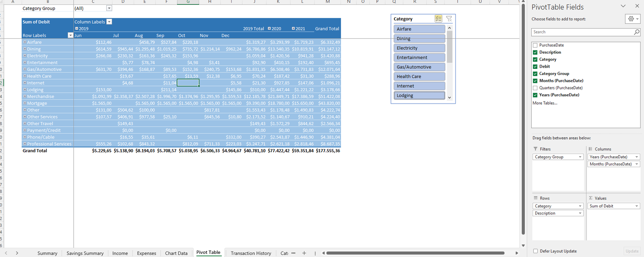Close the PivotTable Fields pane
644x257 pixels.
click(x=637, y=6)
